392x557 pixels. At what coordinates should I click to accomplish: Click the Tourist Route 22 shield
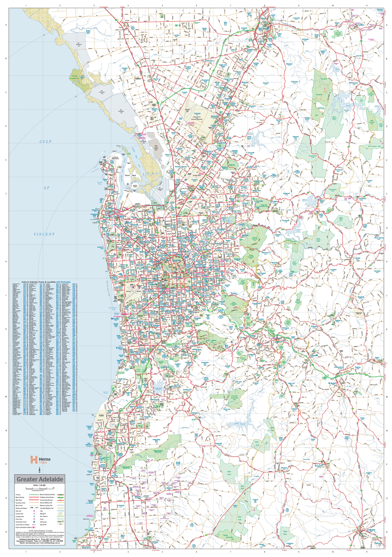61,501
